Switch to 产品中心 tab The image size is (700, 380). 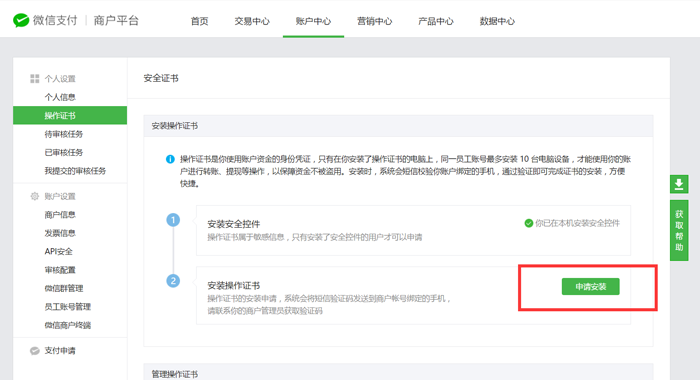coord(436,21)
